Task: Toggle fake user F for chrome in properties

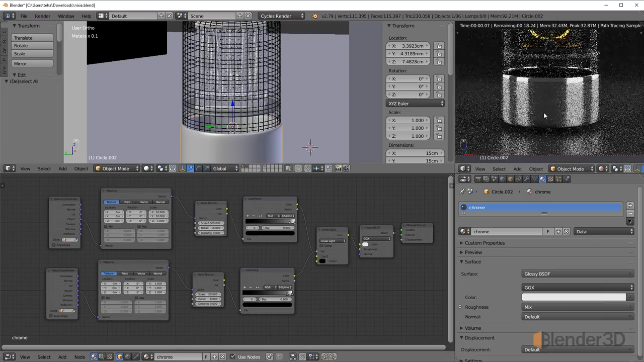Action: click(548, 231)
